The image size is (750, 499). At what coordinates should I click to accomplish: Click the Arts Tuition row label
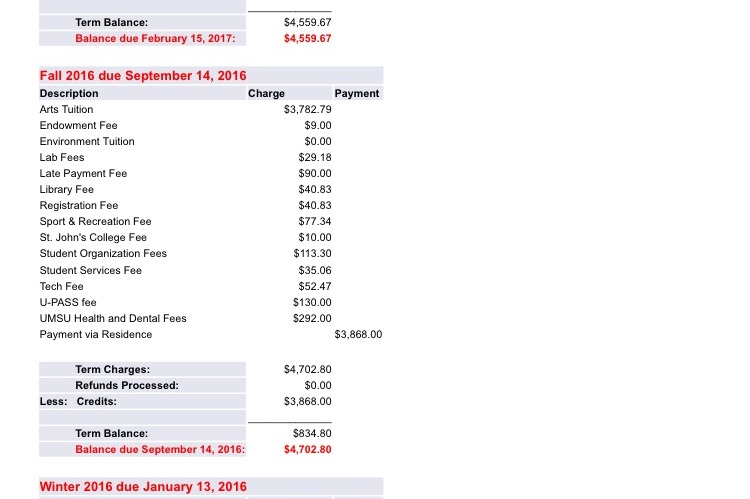pos(67,109)
